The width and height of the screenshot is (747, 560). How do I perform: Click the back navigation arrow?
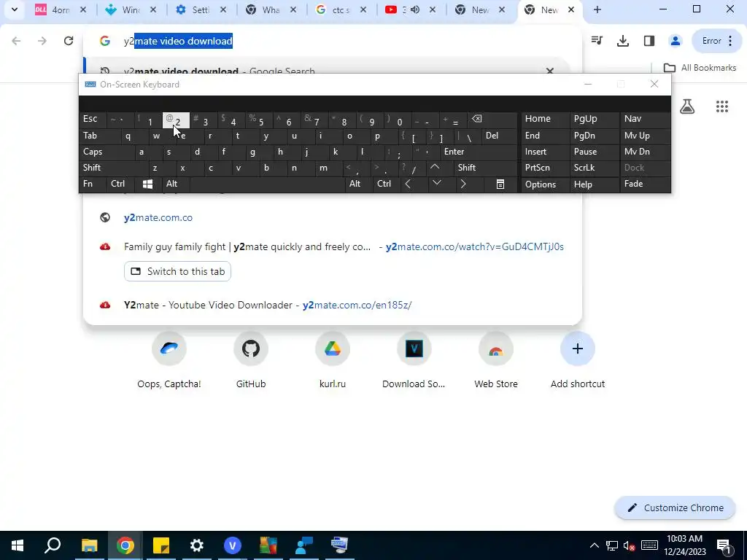[16, 41]
